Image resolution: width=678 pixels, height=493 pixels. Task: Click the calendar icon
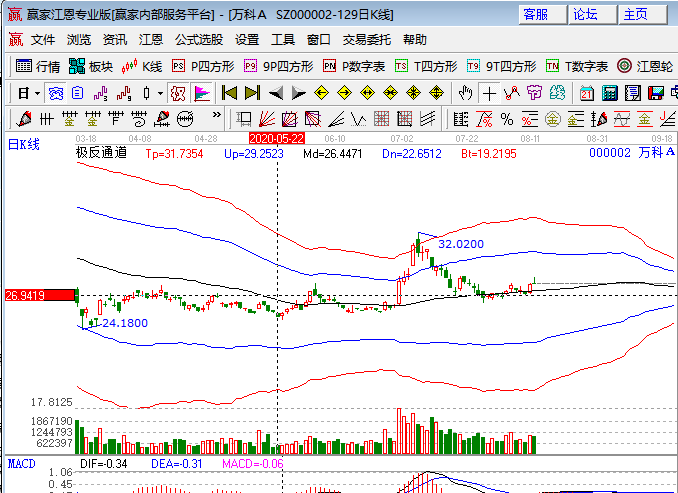point(587,93)
